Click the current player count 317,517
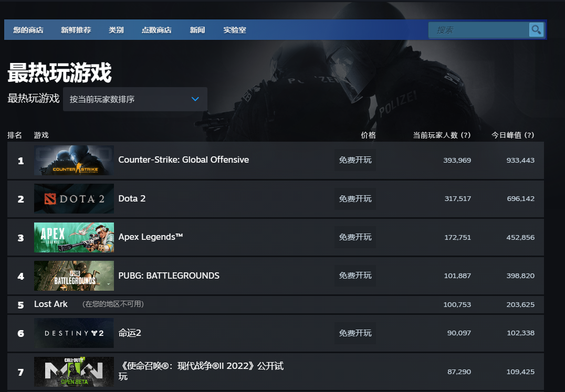 (x=458, y=199)
